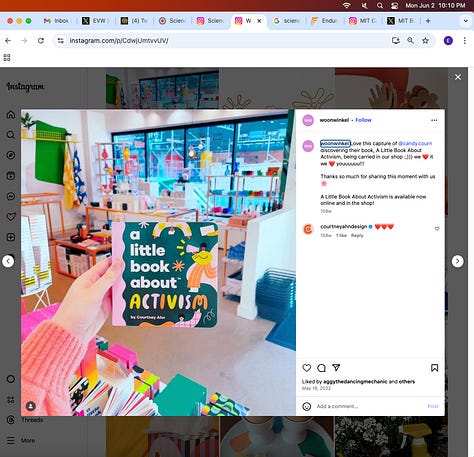This screenshot has height=457, width=474.
Task: Click Create new post plus icon
Action: coord(11,237)
